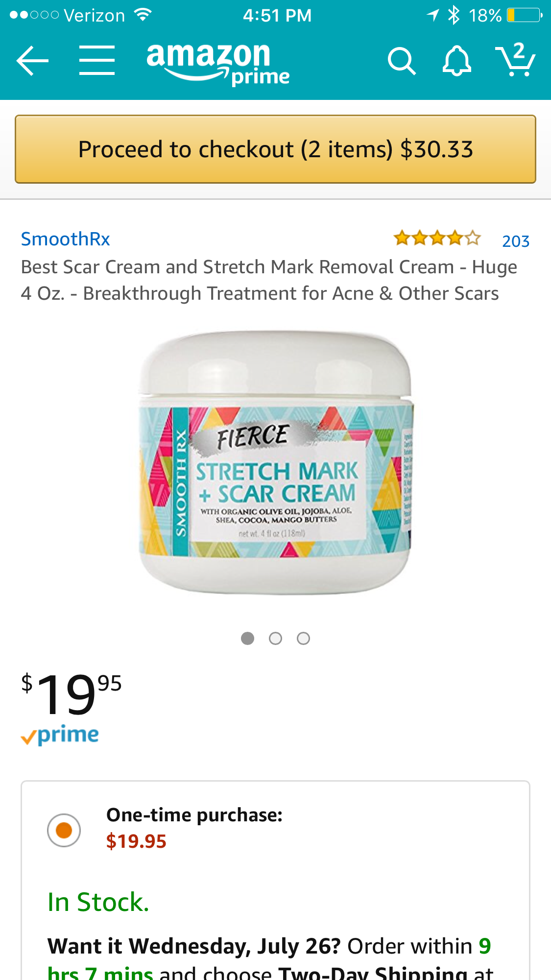Tap the $19.95 price
This screenshot has width=551, height=980.
72,693
